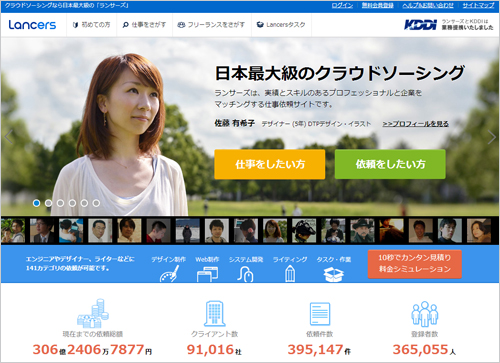Image resolution: width=500 pixels, height=363 pixels.
Task: Click the total amount 306億2406万7877円
Action: [92, 350]
